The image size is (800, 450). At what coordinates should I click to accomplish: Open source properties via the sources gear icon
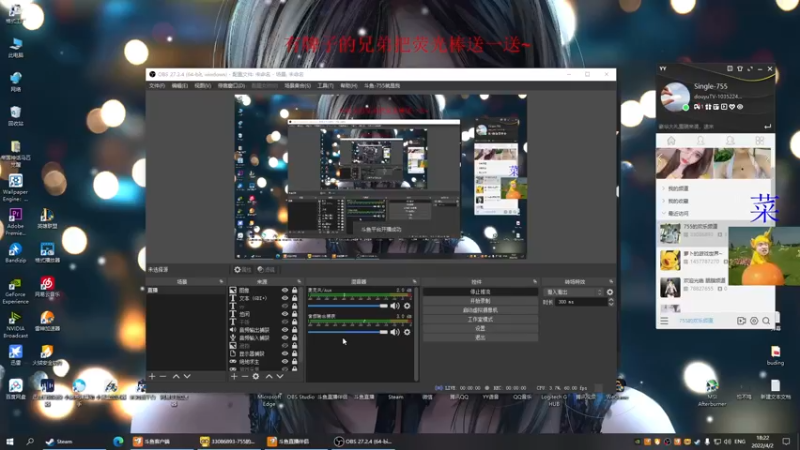[256, 377]
